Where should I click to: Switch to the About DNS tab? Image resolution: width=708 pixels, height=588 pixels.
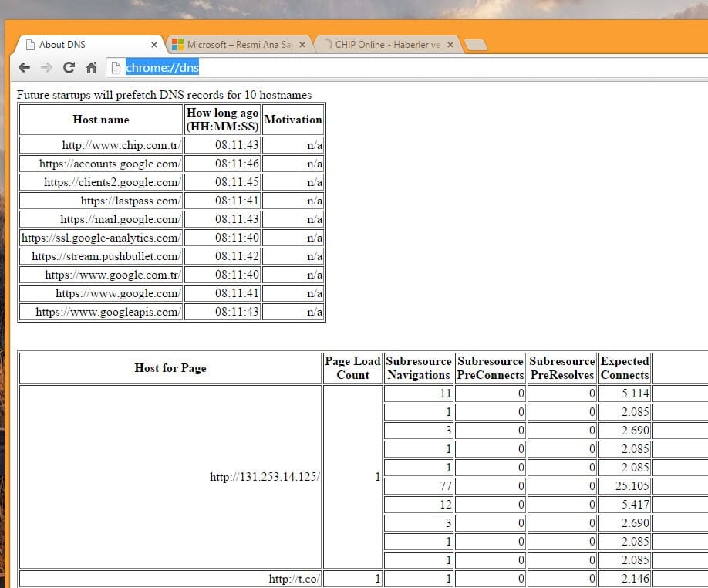[x=88, y=44]
